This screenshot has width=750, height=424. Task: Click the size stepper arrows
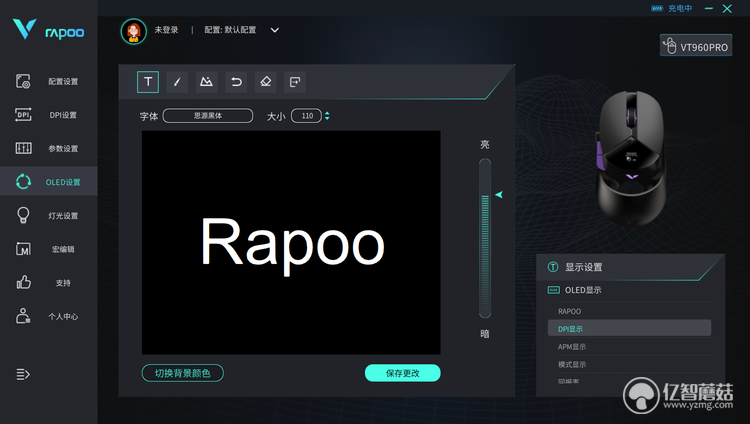(327, 116)
